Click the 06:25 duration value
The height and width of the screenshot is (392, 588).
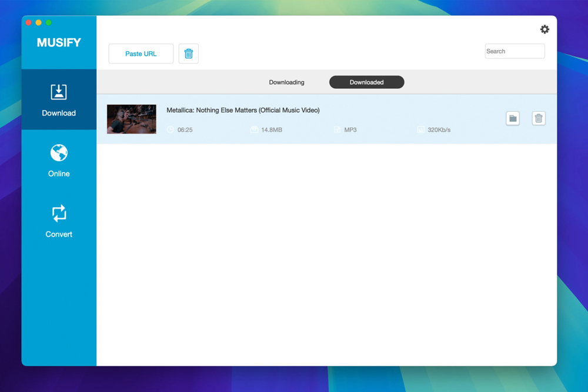pyautogui.click(x=185, y=130)
